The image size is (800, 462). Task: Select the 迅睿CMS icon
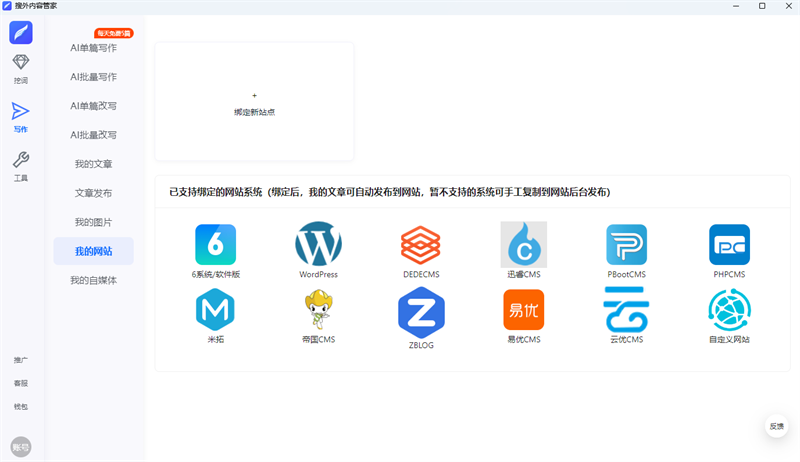(x=523, y=244)
